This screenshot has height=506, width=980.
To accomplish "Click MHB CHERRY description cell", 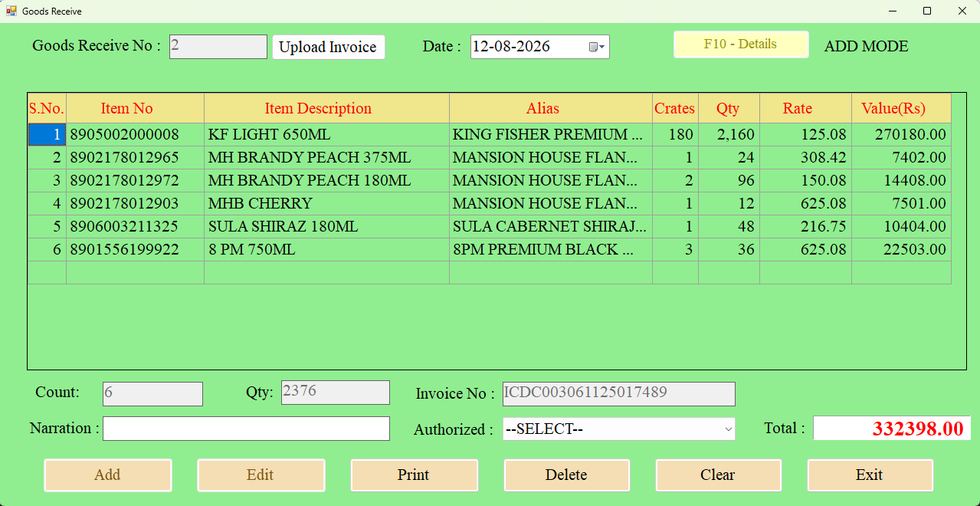I will click(326, 204).
